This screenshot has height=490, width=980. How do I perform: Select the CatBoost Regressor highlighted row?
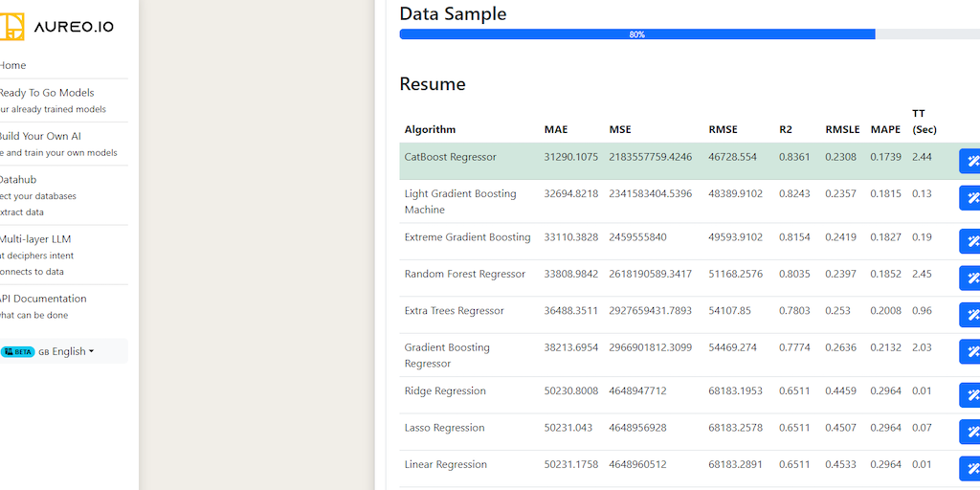(x=450, y=157)
